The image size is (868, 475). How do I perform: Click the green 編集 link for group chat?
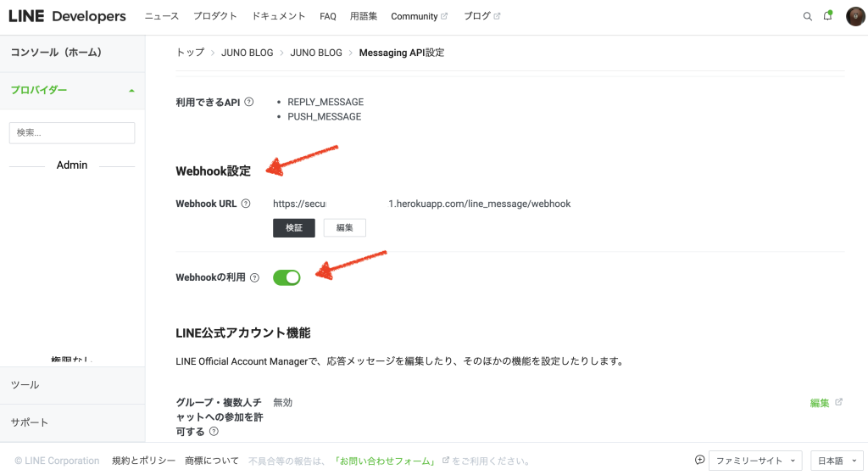click(820, 403)
